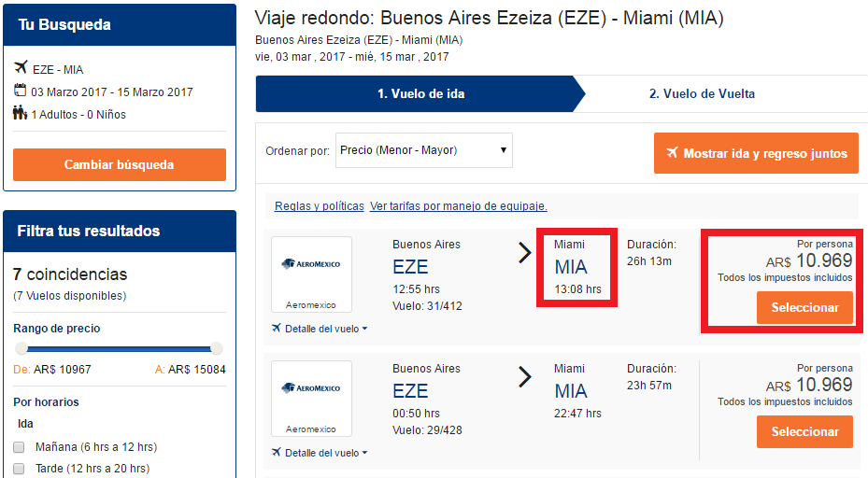The height and width of the screenshot is (478, 868).
Task: Click the minimum price slider handle
Action: [21, 348]
